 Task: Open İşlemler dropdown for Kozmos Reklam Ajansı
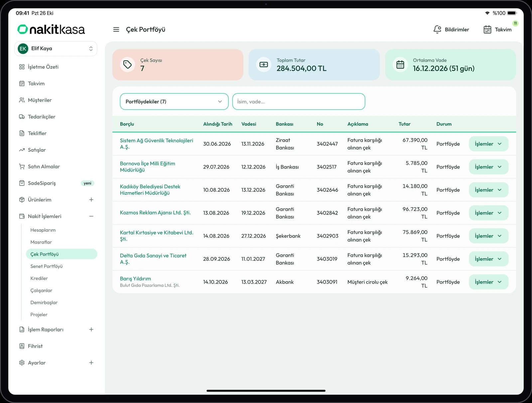coord(488,213)
